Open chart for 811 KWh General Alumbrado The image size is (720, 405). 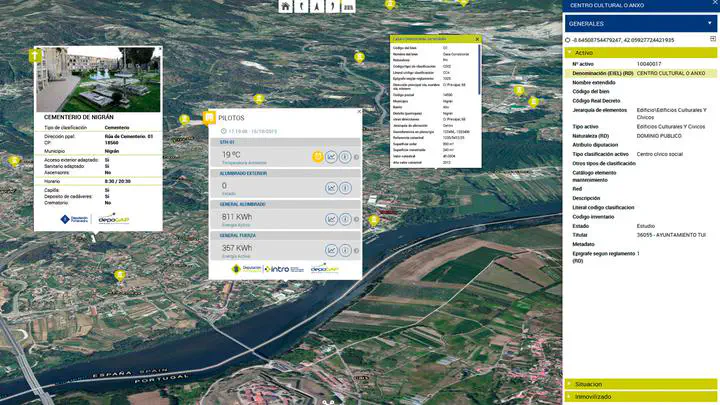click(x=331, y=218)
